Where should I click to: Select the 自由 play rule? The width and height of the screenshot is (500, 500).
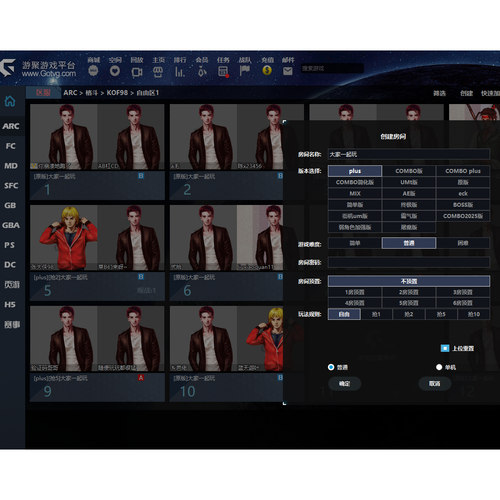344,314
